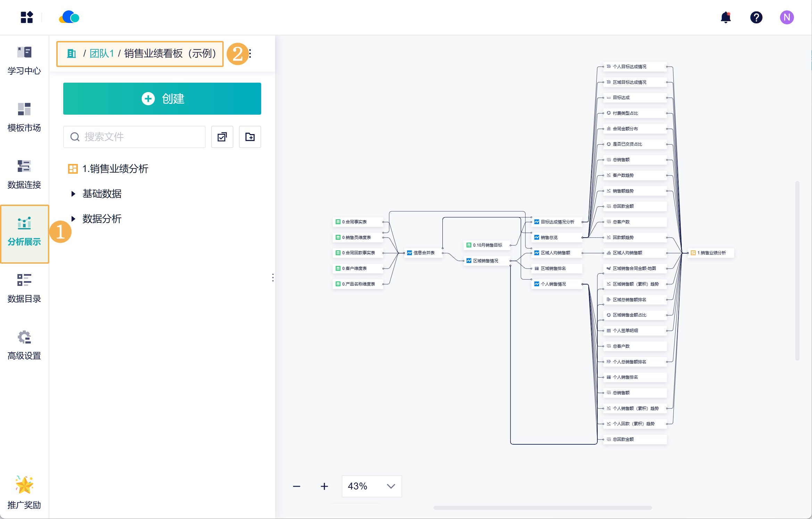
Task: Click the cloud logo in header
Action: 69,17
